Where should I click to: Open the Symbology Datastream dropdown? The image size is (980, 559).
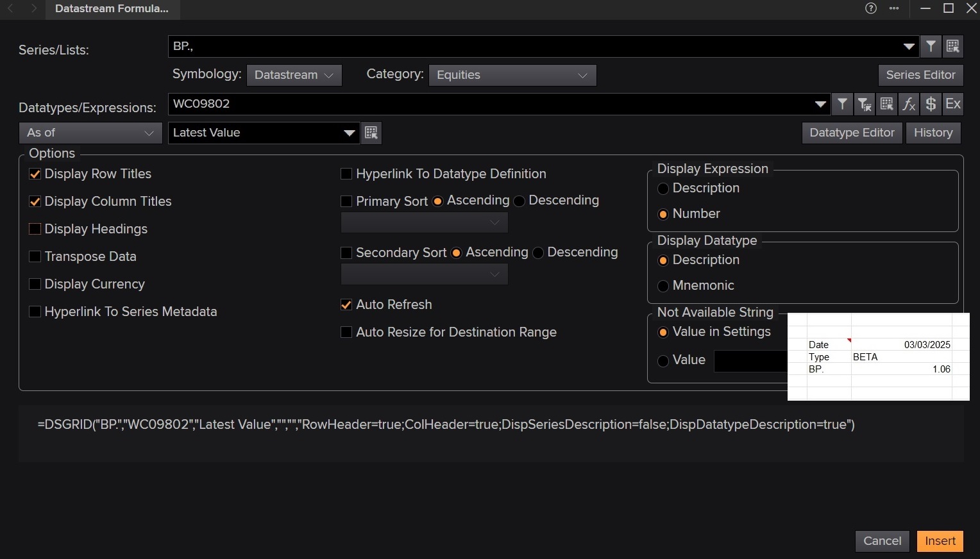pyautogui.click(x=294, y=75)
